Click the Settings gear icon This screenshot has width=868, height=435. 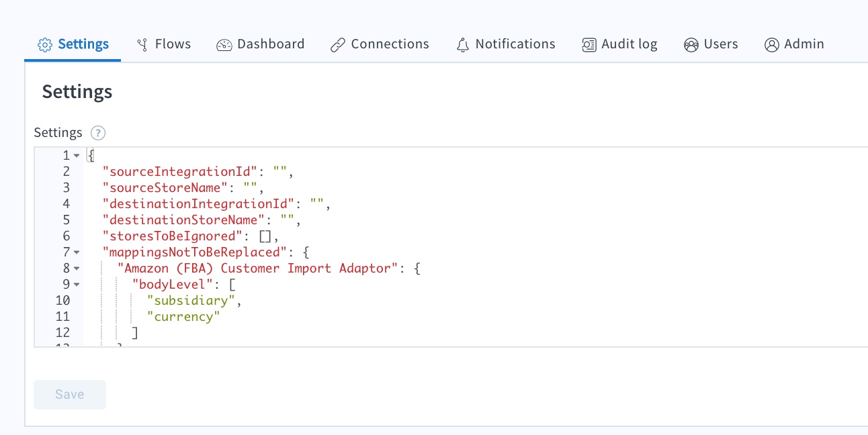[x=45, y=44]
